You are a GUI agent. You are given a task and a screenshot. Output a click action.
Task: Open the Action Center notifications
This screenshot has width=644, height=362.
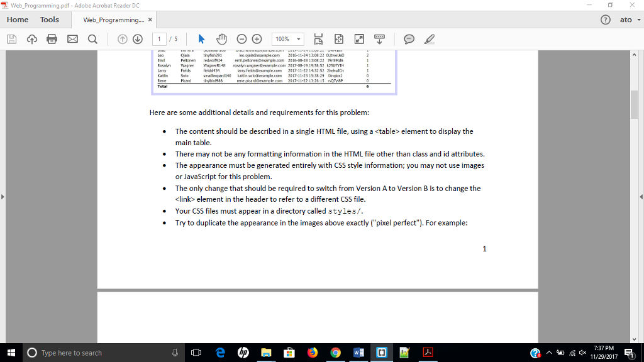tap(630, 353)
